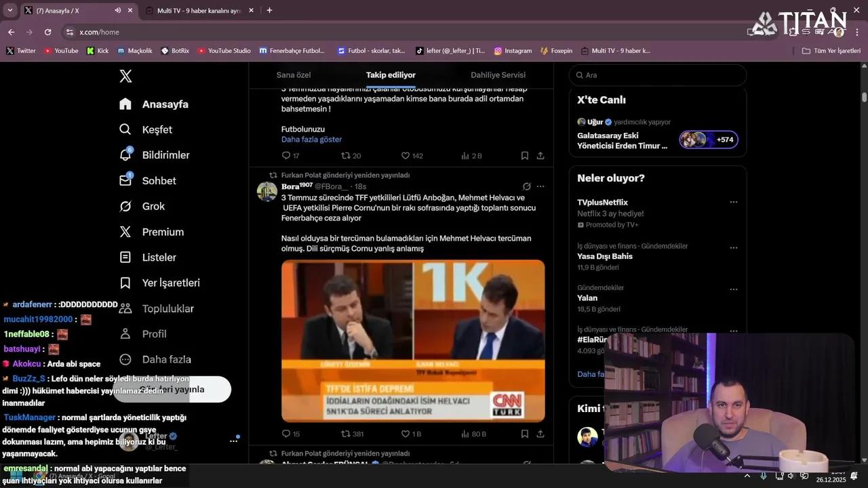Open Instagram bookmark
Screen dimensions: 868x488
point(513,51)
